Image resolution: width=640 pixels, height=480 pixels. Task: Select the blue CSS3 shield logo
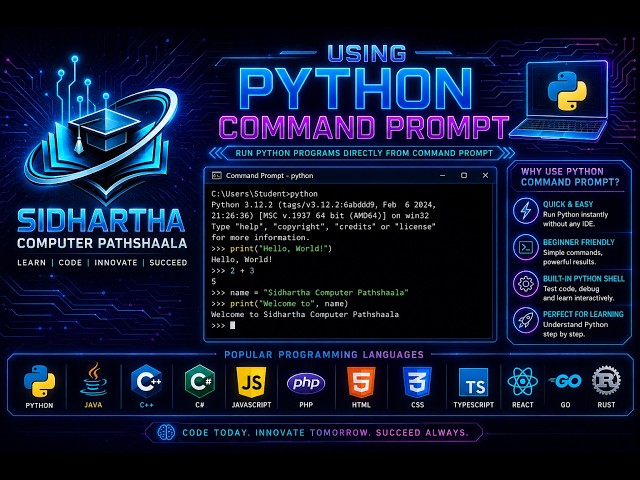tap(417, 382)
